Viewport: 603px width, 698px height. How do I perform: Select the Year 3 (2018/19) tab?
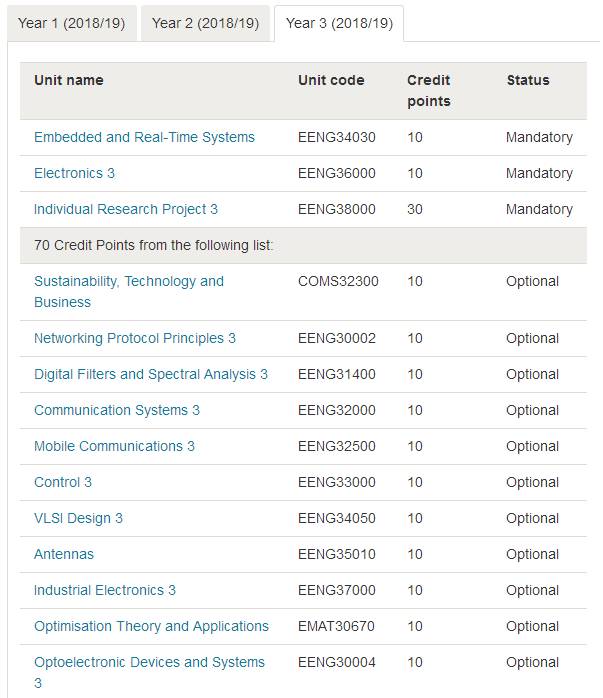pos(339,23)
